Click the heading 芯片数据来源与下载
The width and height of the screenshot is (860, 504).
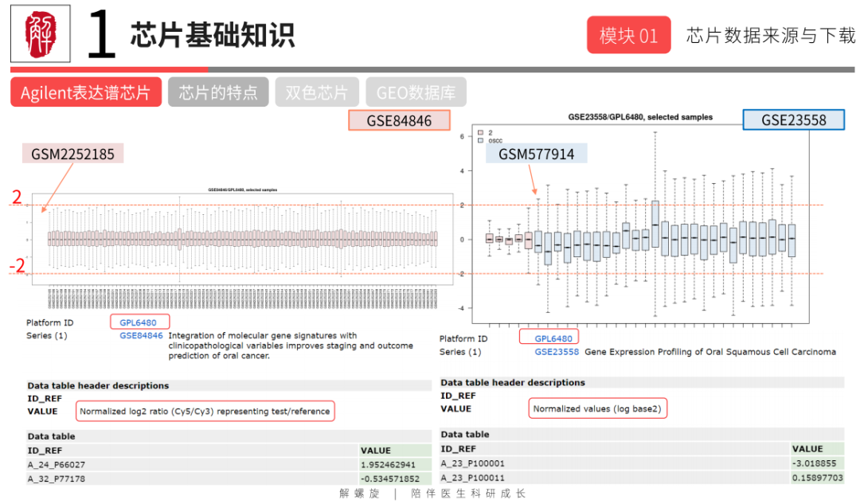tap(770, 35)
